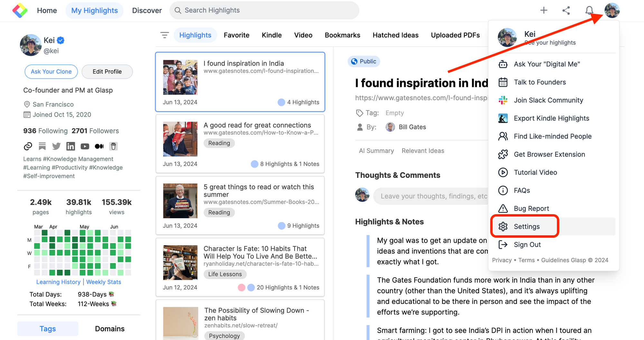The image size is (644, 340).
Task: Click the pink highlight dot beside "20 Highlights & 1 Notes"
Action: pos(241,287)
